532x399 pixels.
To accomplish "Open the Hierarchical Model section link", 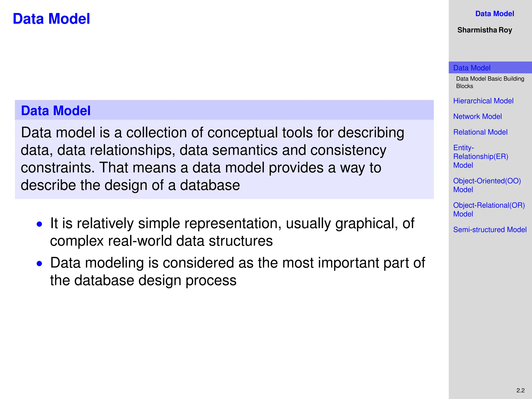I will pyautogui.click(x=483, y=101).
